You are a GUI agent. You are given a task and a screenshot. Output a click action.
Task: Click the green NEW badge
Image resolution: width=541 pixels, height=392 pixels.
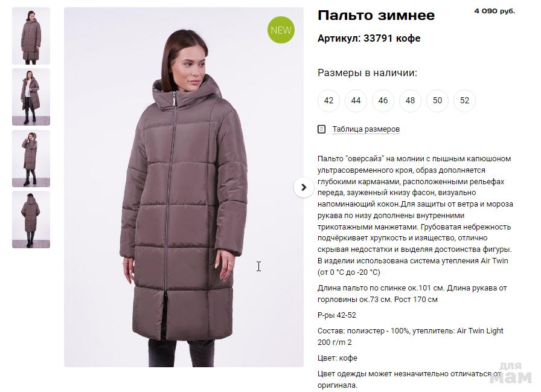[x=281, y=30]
